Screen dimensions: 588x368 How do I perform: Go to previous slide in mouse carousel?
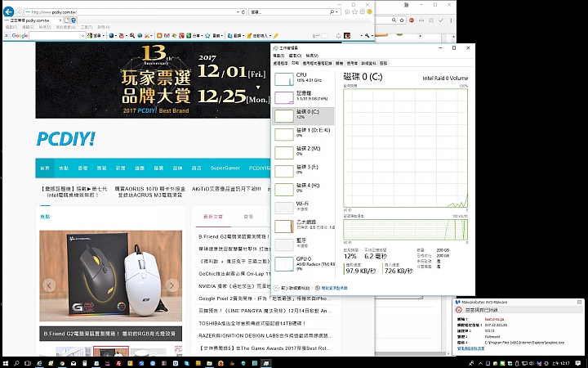[49, 285]
